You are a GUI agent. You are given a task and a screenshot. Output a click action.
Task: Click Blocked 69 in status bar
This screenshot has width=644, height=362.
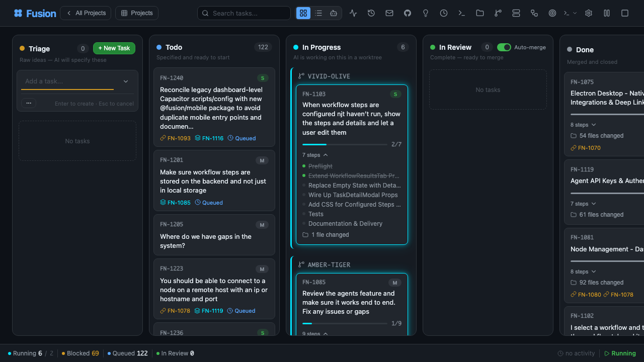click(x=80, y=353)
